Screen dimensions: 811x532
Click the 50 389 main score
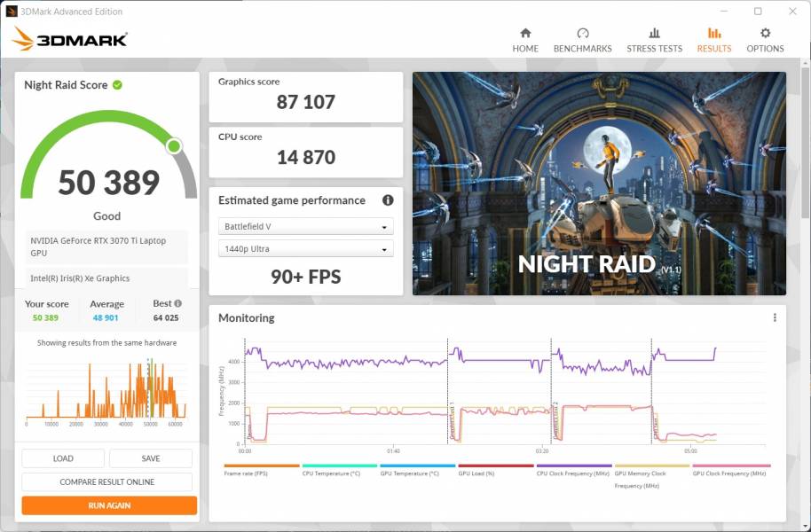click(109, 183)
